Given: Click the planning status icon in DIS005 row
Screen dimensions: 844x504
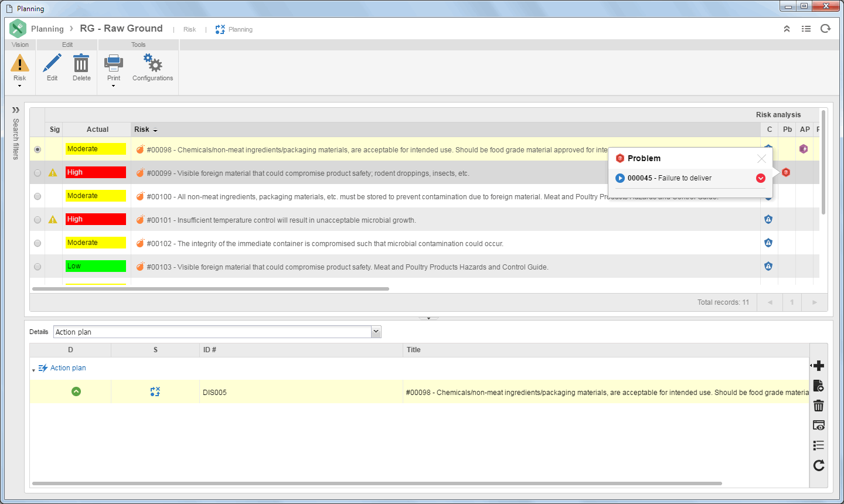Looking at the screenshot, I should 155,391.
